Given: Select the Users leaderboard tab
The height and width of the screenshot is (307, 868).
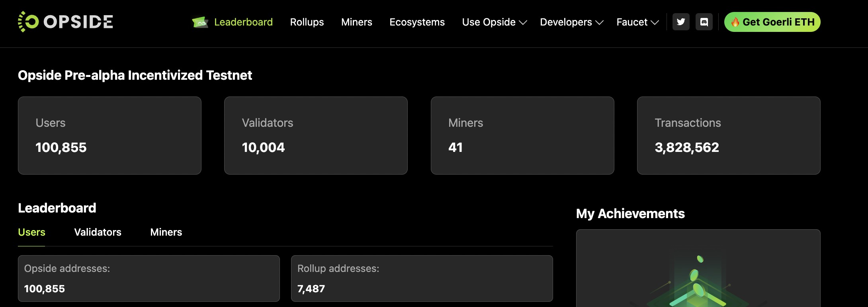Looking at the screenshot, I should click(x=31, y=232).
